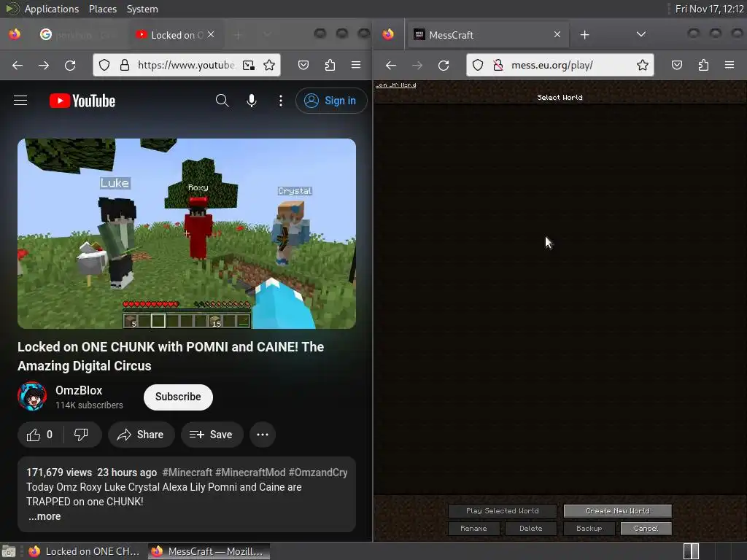747x560 pixels.
Task: Save the video to a playlist
Action: pos(212,435)
